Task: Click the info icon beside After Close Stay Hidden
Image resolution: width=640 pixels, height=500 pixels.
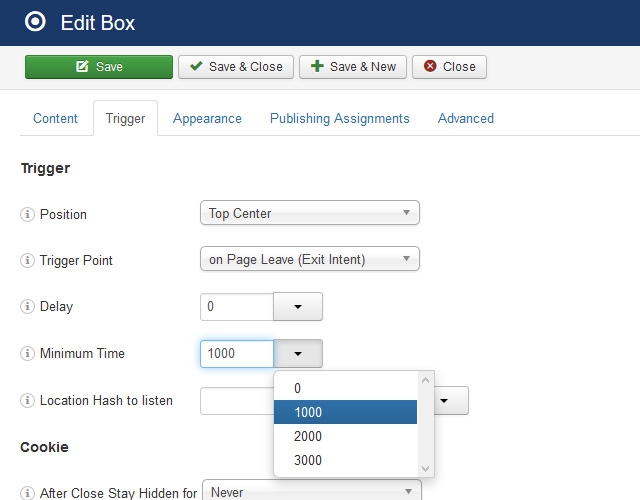Action: coord(27,493)
